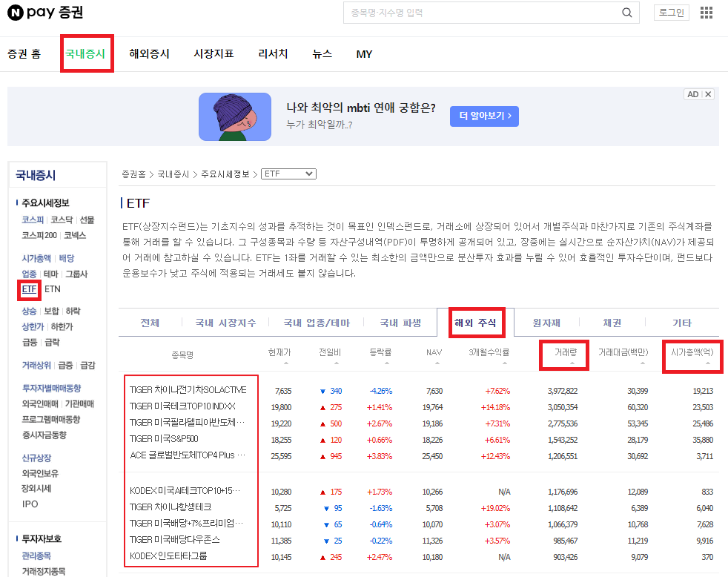
Task: Click 장외시세 sidebar link
Action: point(36,488)
